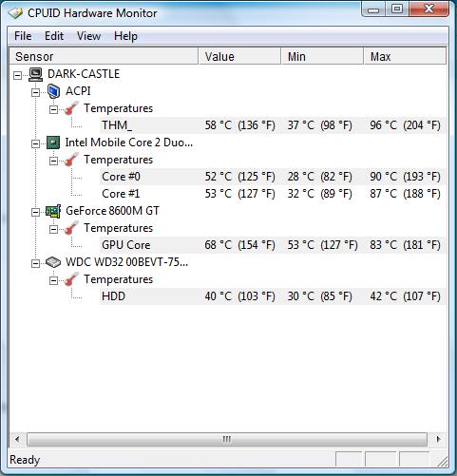Open the View menu
This screenshot has width=457, height=476.
click(88, 36)
